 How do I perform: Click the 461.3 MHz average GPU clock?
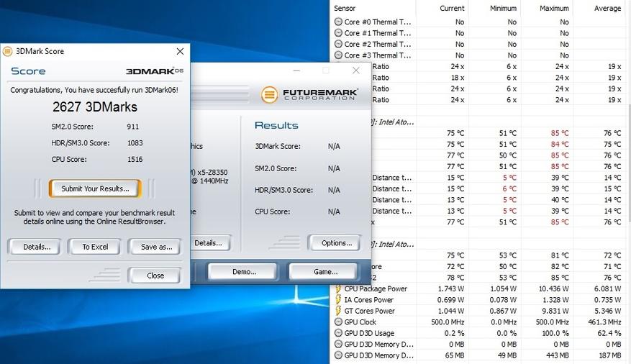click(604, 322)
